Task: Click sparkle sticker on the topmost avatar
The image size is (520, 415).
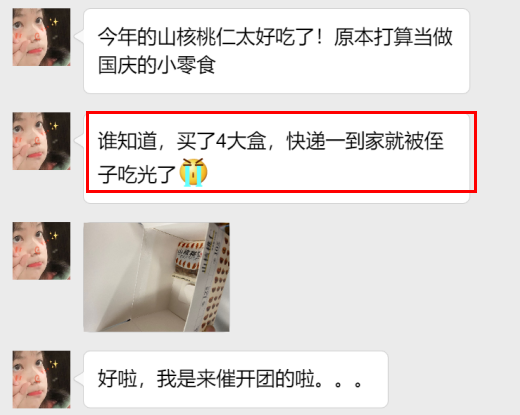Action: point(54,22)
